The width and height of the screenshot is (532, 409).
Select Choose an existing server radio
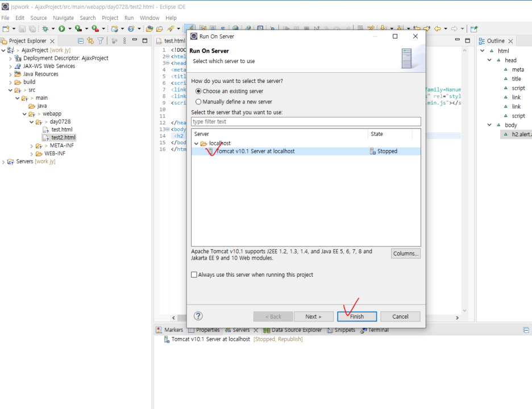(x=198, y=91)
